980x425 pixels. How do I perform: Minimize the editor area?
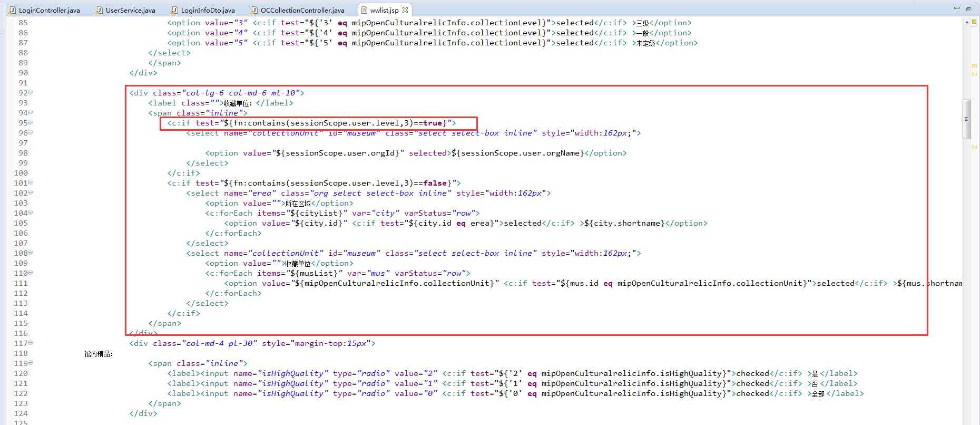coord(956,8)
